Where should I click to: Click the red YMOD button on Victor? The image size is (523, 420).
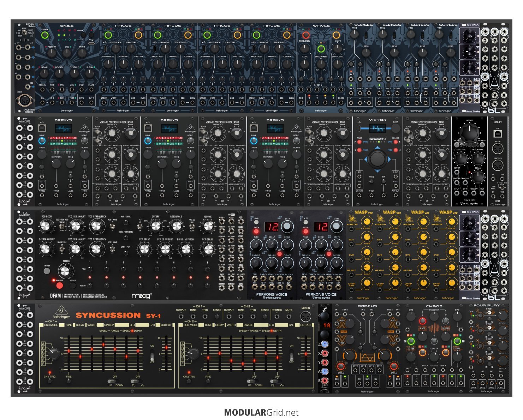tap(359, 150)
